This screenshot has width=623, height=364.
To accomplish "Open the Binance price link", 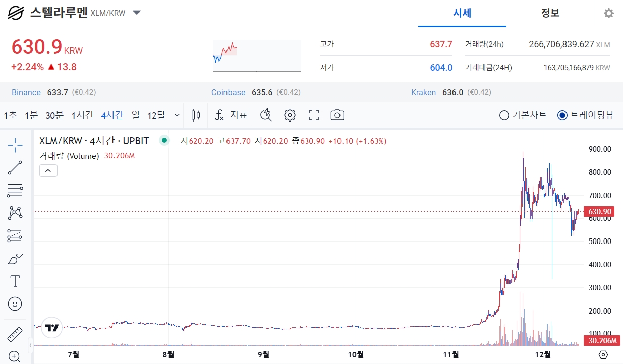I will tap(26, 92).
